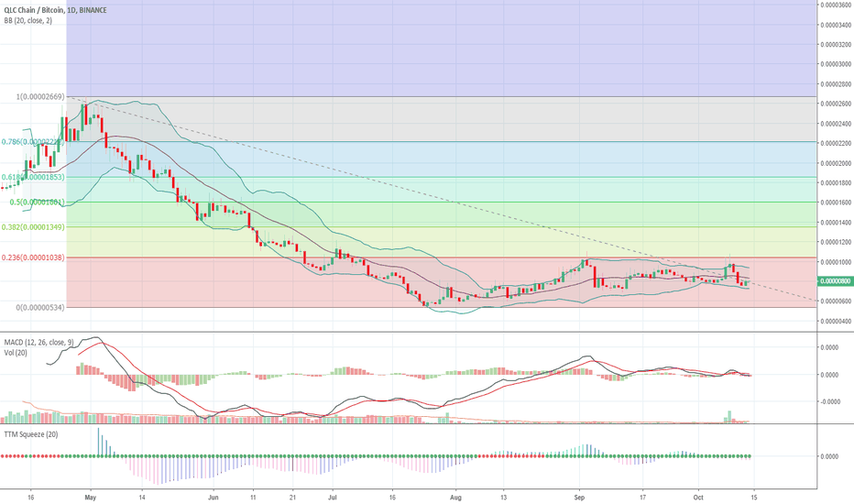854x504 pixels.
Task: Select the 0.618(0.00001853) Fibonacci label
Action: [33, 177]
